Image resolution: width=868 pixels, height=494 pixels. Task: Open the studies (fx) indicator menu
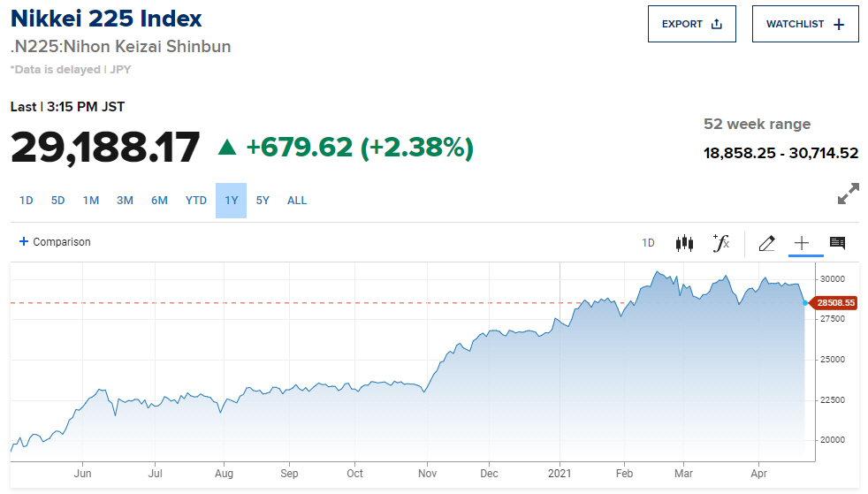point(721,243)
